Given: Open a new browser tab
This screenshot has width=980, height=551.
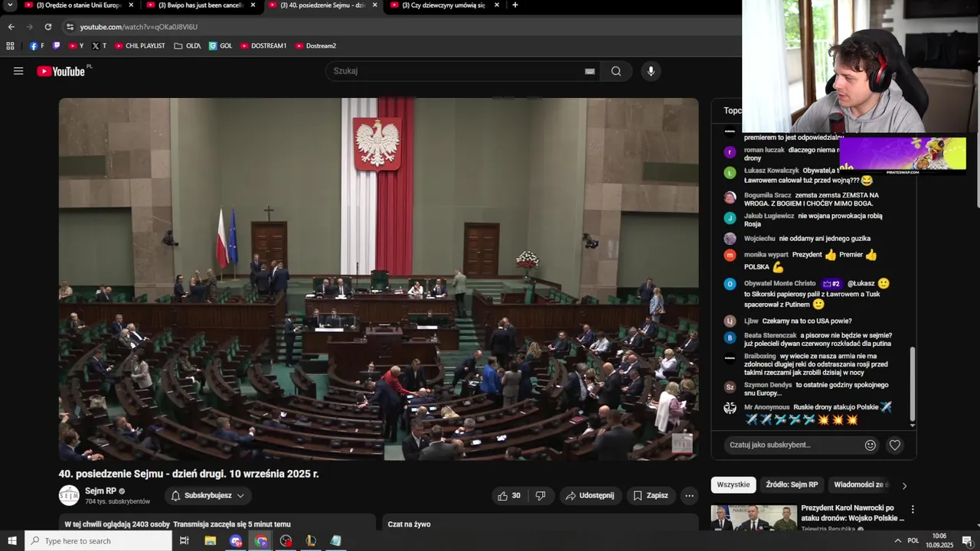Looking at the screenshot, I should pyautogui.click(x=514, y=5).
